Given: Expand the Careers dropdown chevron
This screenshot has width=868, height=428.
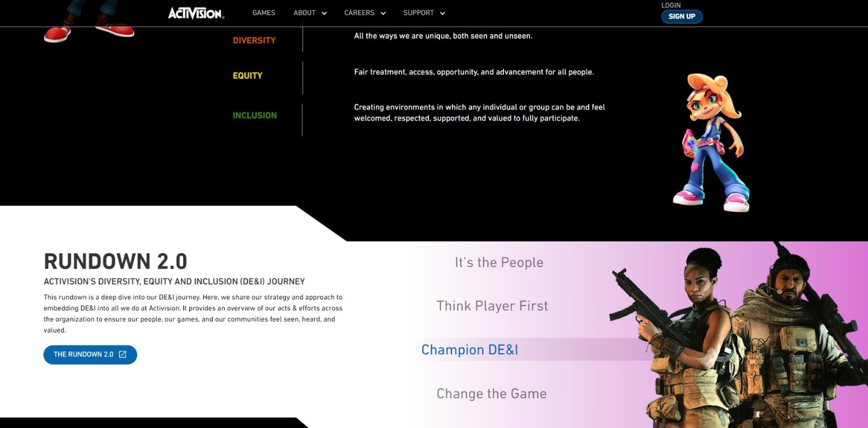Looking at the screenshot, I should 383,14.
